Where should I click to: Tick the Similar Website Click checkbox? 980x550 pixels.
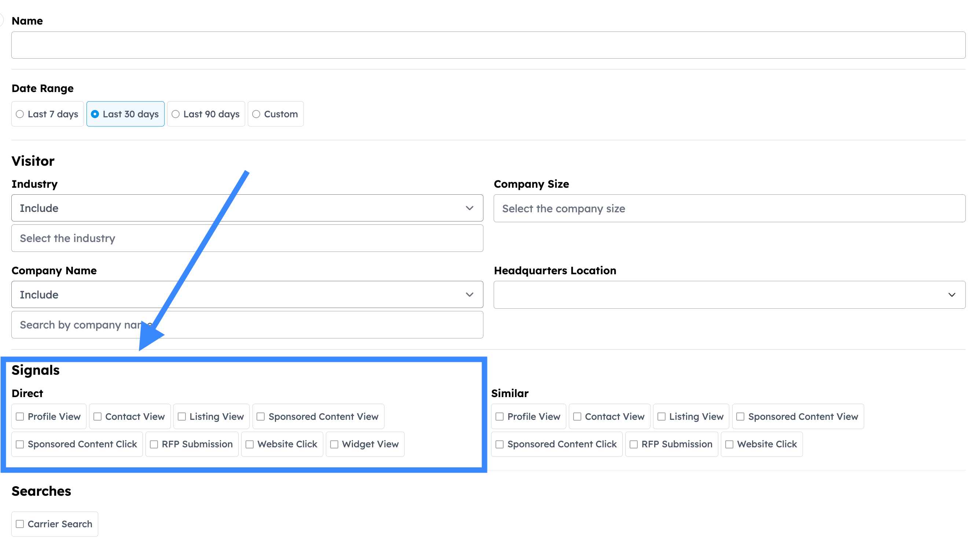[x=729, y=444]
